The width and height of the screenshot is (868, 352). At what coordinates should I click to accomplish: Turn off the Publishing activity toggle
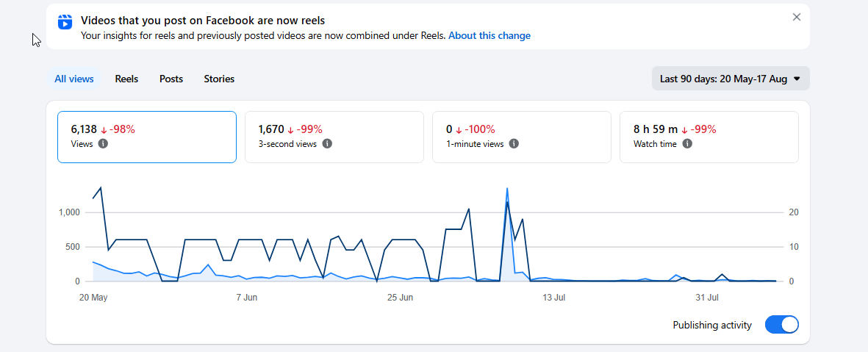pos(782,325)
